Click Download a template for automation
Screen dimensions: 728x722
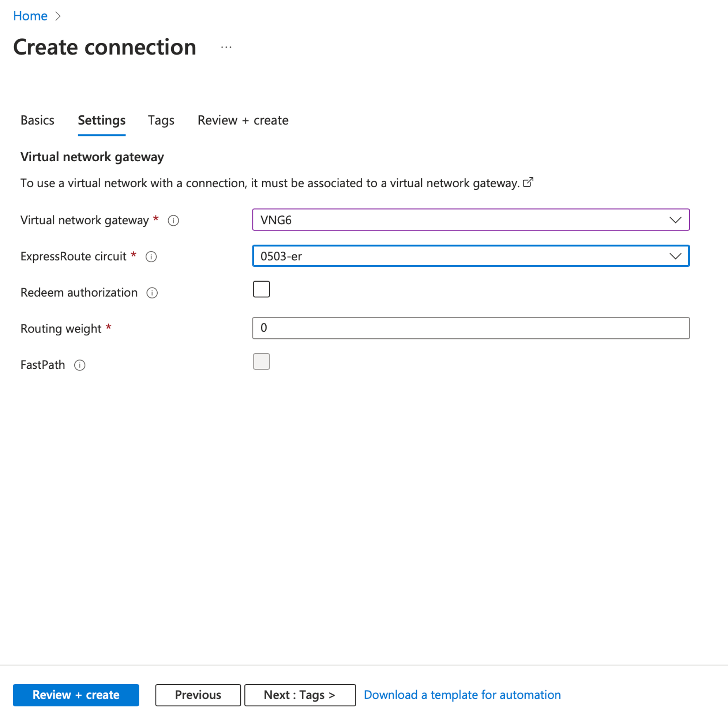[462, 694]
